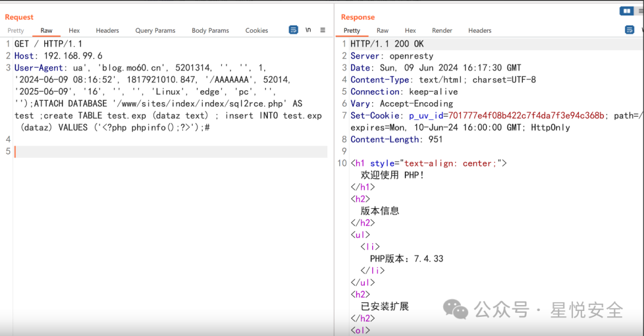644x336 pixels.
Task: Click the '欢迎使用 PHP!' heading text
Action: [392, 175]
